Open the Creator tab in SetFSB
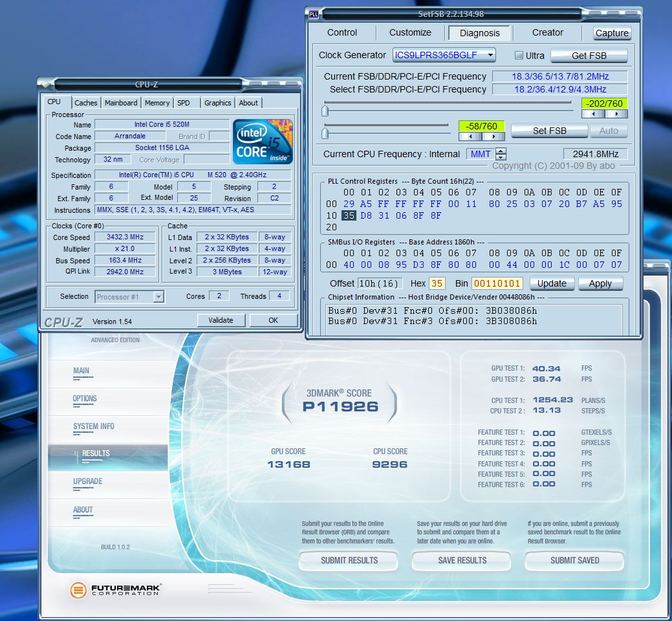This screenshot has height=621, width=672. 548,32
